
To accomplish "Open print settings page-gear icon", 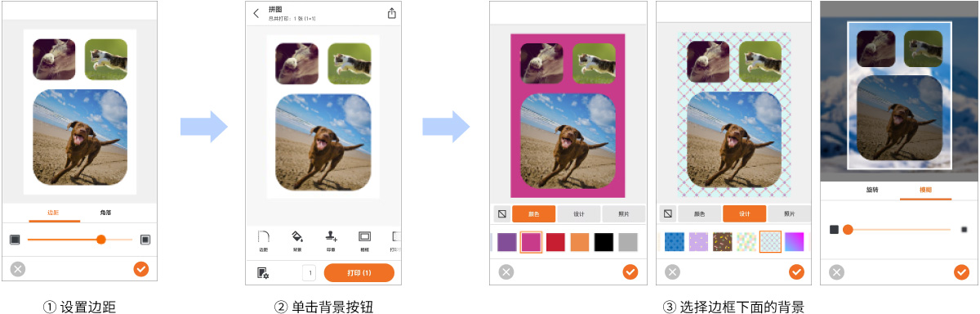I will point(263,273).
